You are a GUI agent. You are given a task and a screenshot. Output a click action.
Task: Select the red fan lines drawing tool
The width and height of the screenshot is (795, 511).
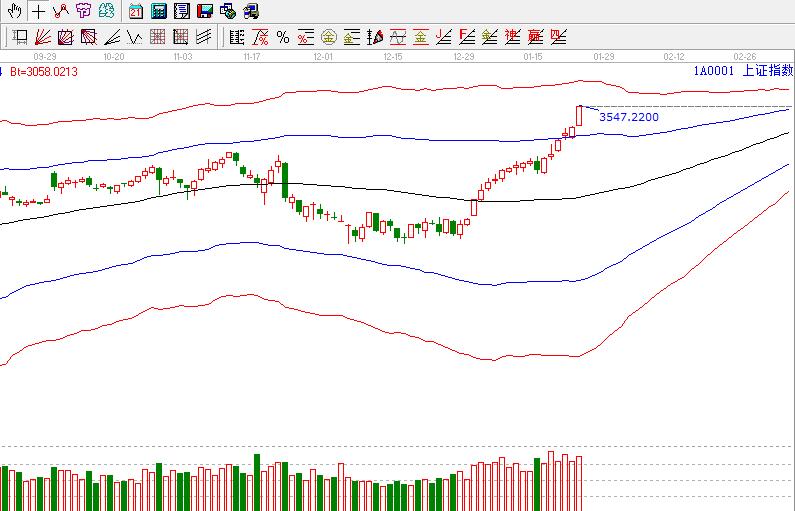[43, 38]
